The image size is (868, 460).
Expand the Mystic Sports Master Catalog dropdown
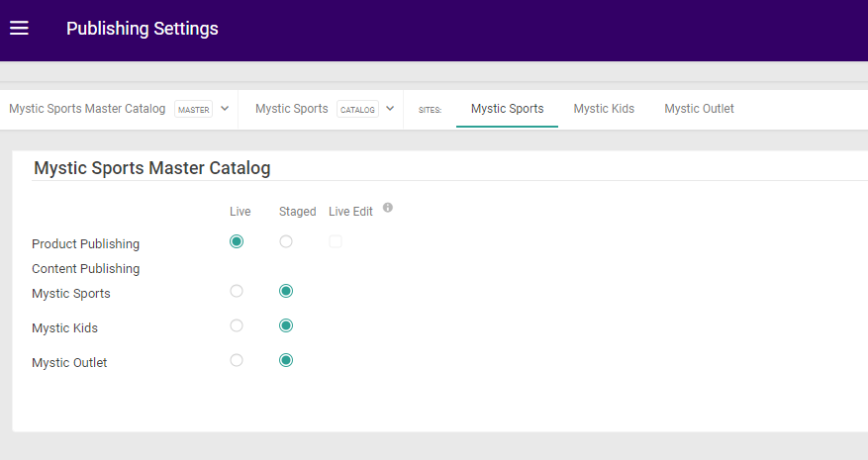point(225,109)
